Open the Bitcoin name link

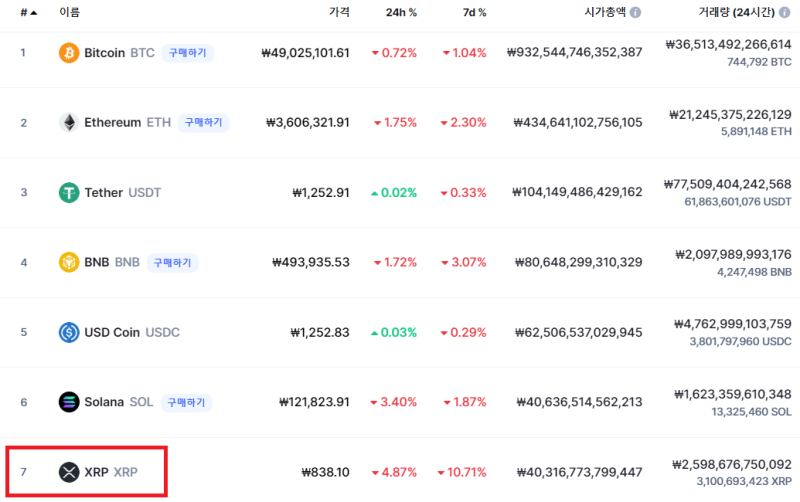click(105, 53)
